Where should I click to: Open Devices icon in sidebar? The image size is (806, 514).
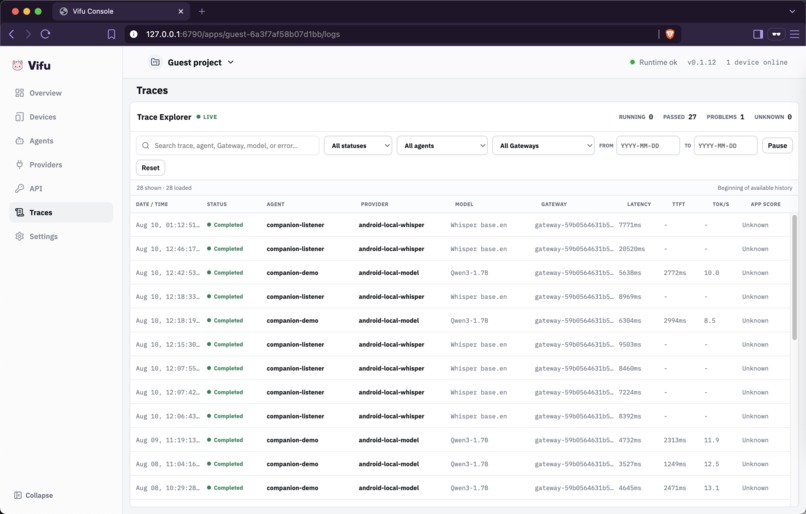(20, 117)
